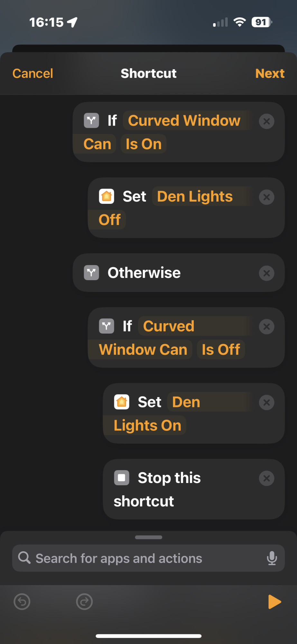Screen dimensions: 297x644
Task: Tap Next to continue
Action: coord(270,73)
